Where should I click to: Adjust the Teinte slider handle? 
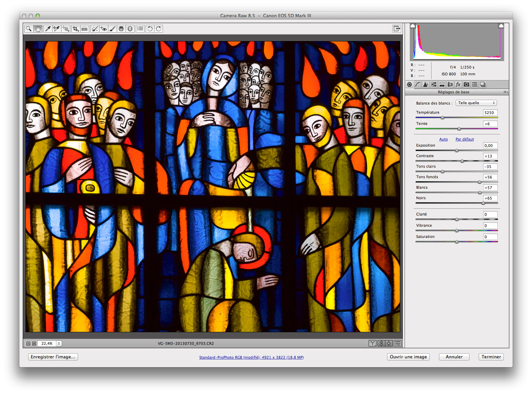tap(459, 129)
